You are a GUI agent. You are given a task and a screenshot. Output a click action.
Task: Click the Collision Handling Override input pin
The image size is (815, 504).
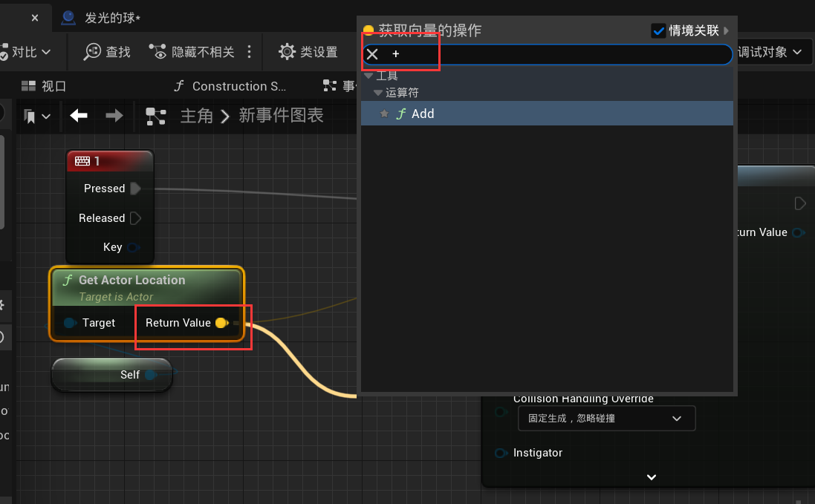coord(501,412)
